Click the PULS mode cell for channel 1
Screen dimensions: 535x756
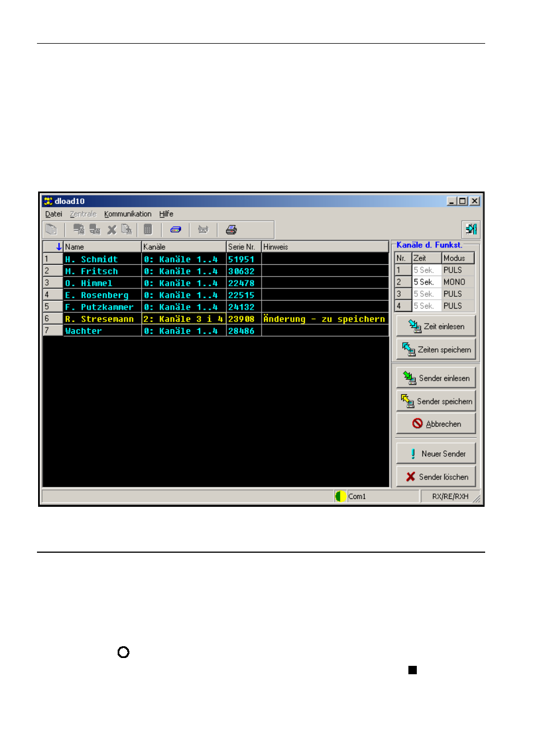click(458, 270)
